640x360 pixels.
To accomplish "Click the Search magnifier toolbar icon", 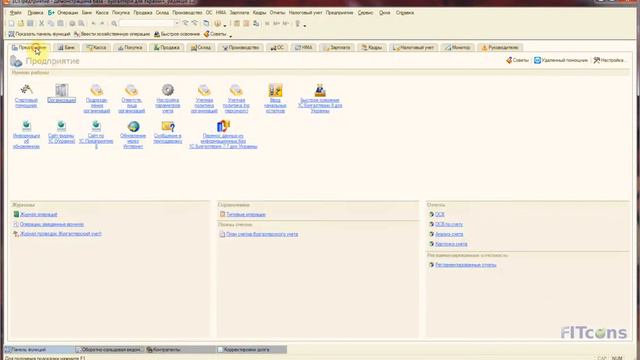I will pyautogui.click(x=114, y=24).
